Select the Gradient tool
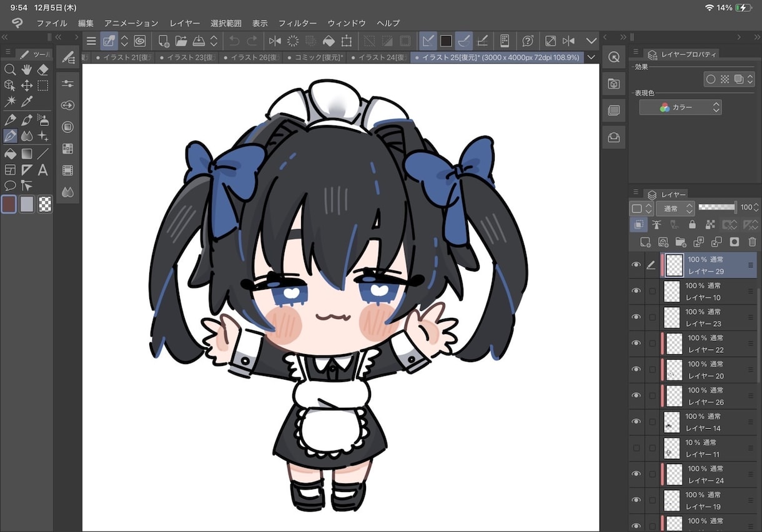The image size is (762, 532). (x=27, y=153)
